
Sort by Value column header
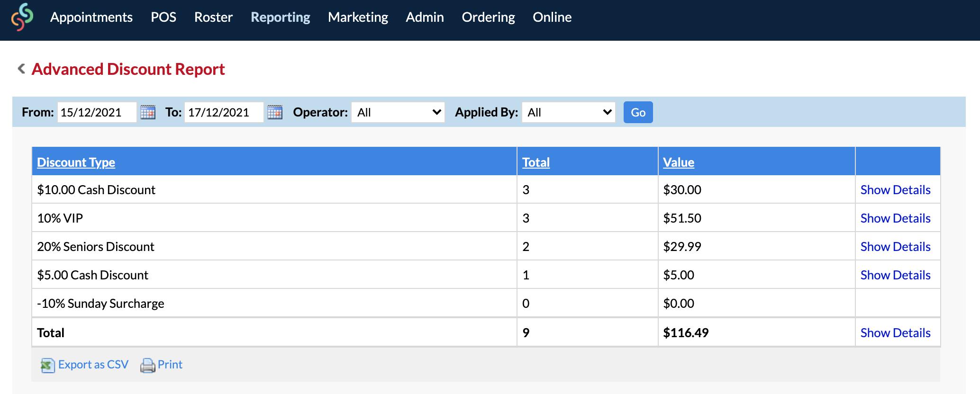[x=679, y=162]
